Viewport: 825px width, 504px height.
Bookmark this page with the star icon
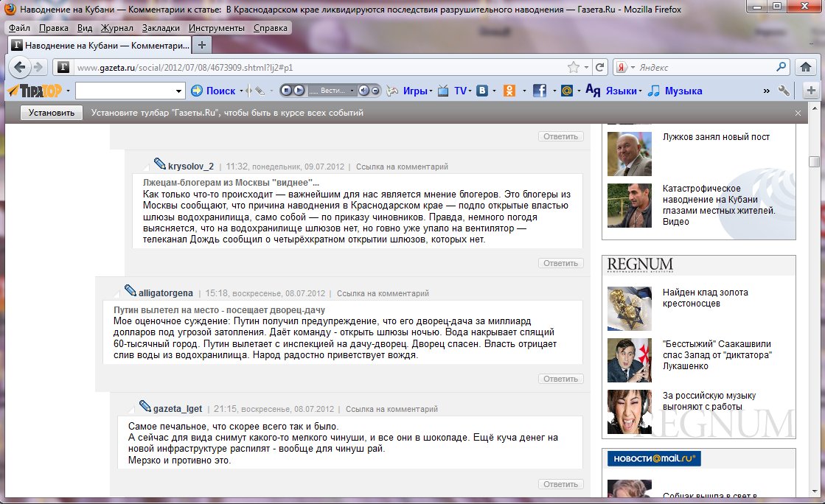(x=574, y=67)
